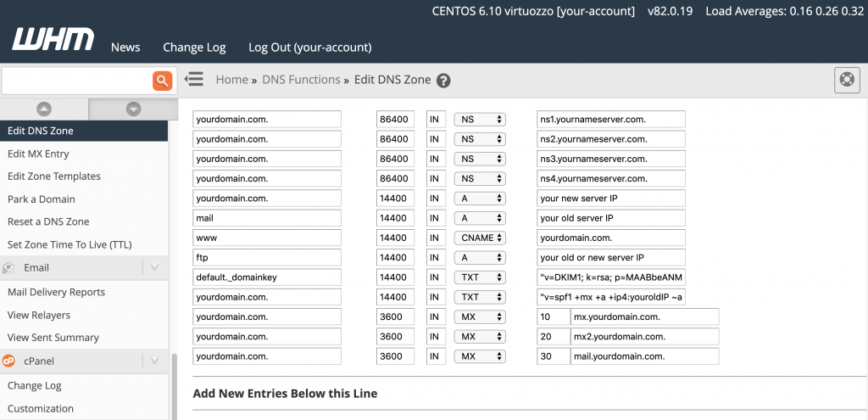The image size is (868, 420).
Task: Toggle the sidebar menu collapse icon
Action: pos(194,79)
